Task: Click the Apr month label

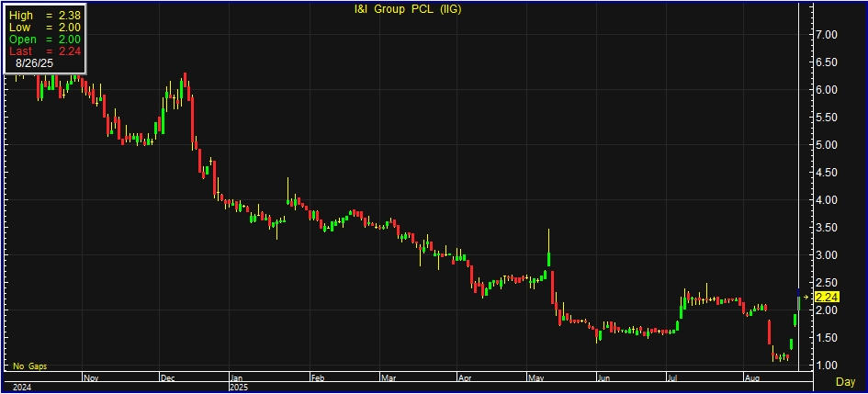Action: pos(465,377)
